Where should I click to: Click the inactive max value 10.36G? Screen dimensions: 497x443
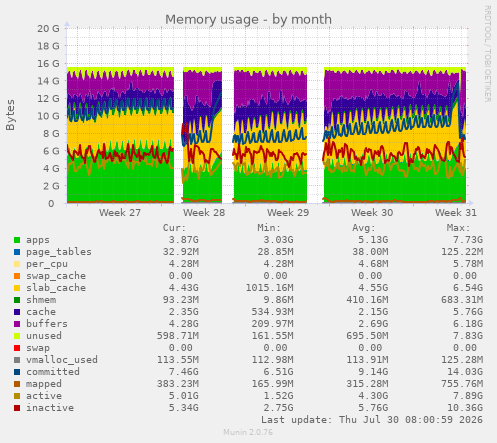coord(465,408)
